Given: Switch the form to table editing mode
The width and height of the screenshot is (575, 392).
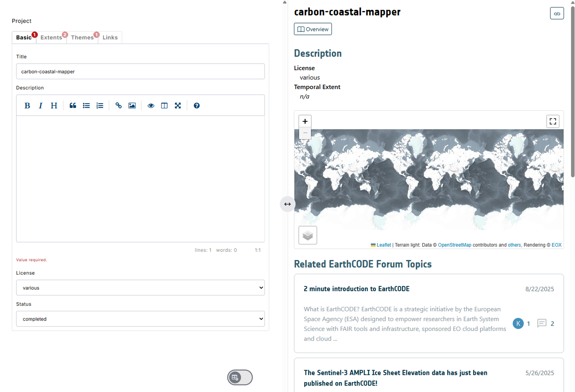Looking at the screenshot, I should (x=240, y=377).
